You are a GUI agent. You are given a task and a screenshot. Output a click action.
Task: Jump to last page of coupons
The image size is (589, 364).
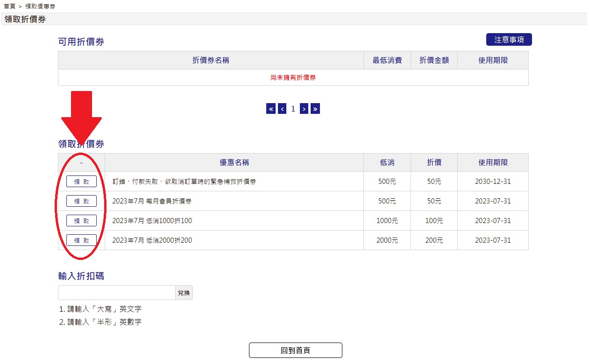pyautogui.click(x=315, y=109)
